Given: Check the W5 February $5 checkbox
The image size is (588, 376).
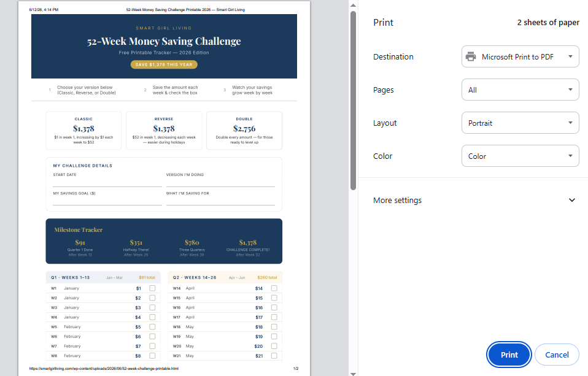Looking at the screenshot, I should coord(152,327).
